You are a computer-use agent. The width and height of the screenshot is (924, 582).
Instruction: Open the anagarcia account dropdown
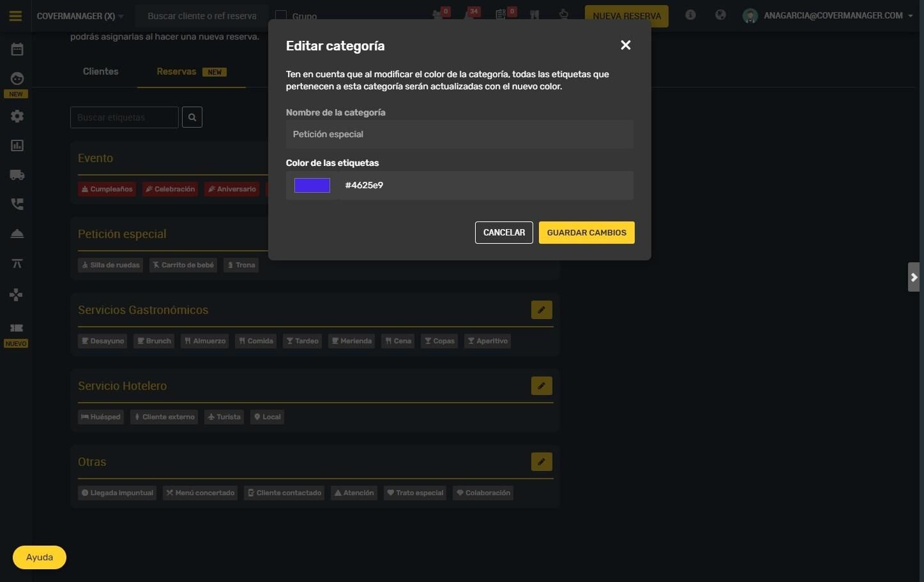pos(828,15)
